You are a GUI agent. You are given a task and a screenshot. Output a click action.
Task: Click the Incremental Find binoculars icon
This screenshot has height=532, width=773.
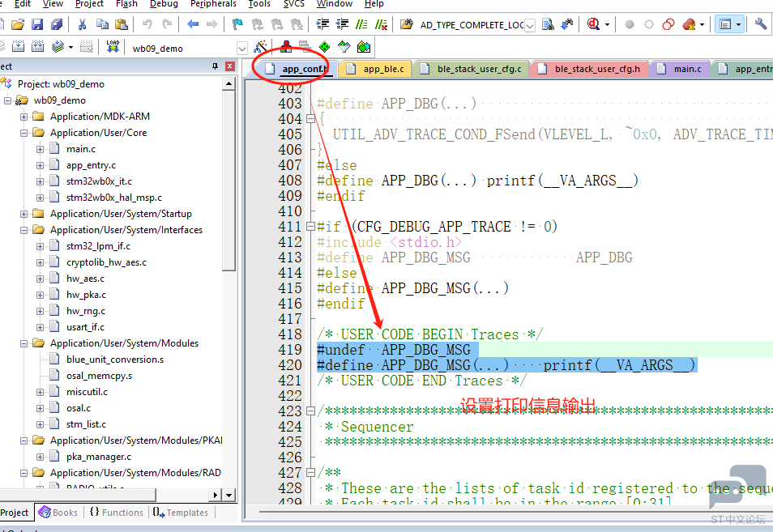point(567,24)
